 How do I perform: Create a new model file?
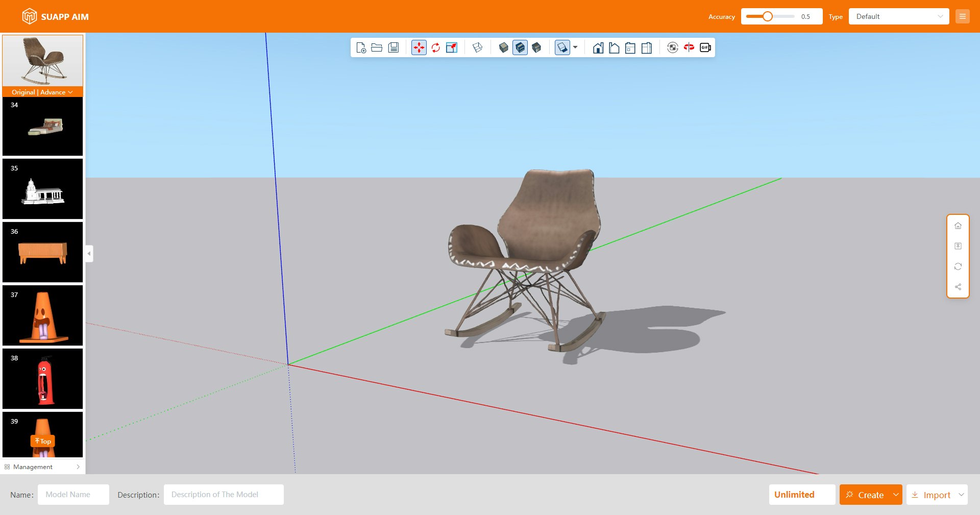pyautogui.click(x=361, y=47)
